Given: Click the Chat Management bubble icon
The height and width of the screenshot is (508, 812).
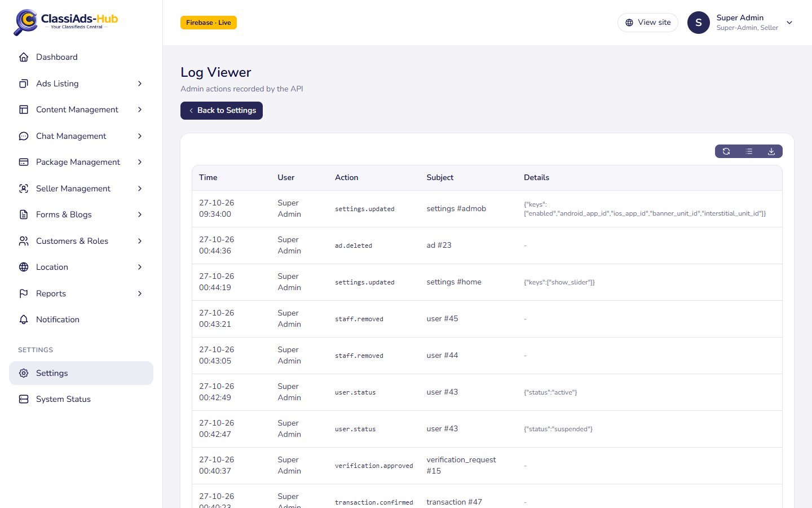Looking at the screenshot, I should [x=24, y=136].
